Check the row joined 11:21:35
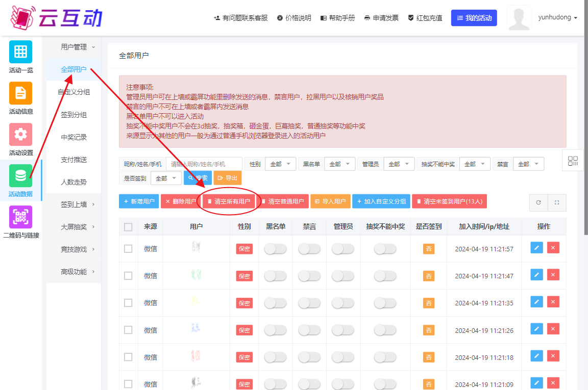Viewport: 588px width, 390px height. pos(128,303)
